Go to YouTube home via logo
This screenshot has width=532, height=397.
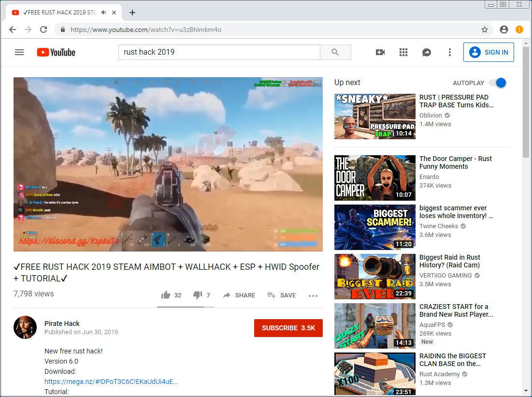click(56, 52)
